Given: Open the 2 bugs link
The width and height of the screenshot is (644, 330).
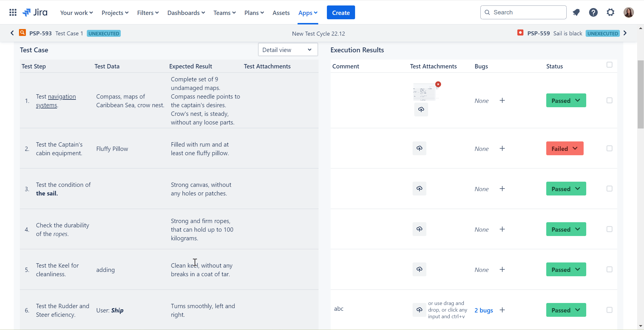Looking at the screenshot, I should pyautogui.click(x=484, y=310).
